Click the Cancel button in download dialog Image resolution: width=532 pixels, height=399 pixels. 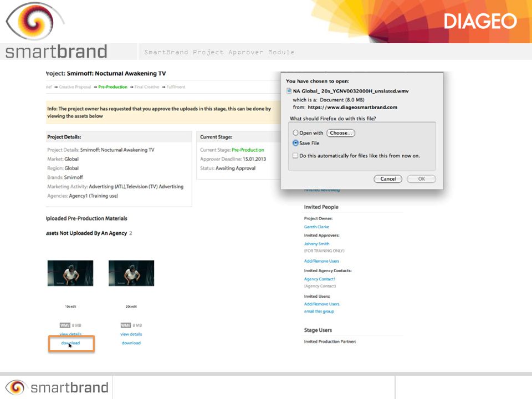tap(388, 179)
